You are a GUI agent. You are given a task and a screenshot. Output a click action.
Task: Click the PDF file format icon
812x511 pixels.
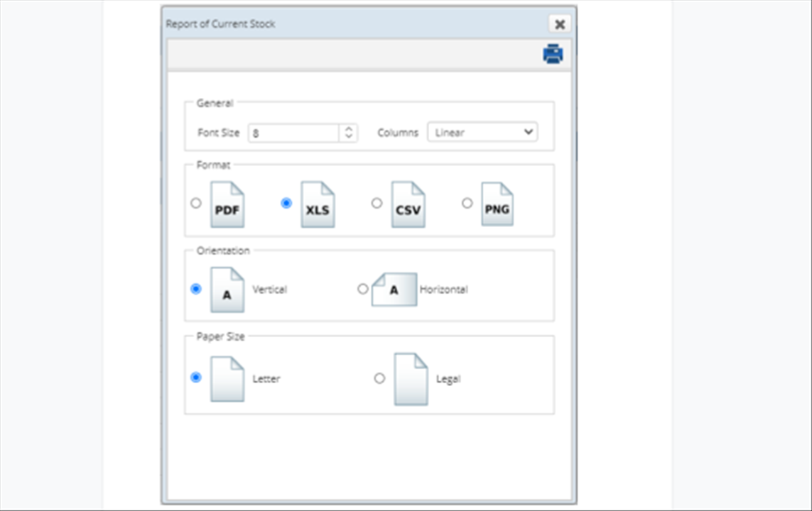click(x=227, y=205)
